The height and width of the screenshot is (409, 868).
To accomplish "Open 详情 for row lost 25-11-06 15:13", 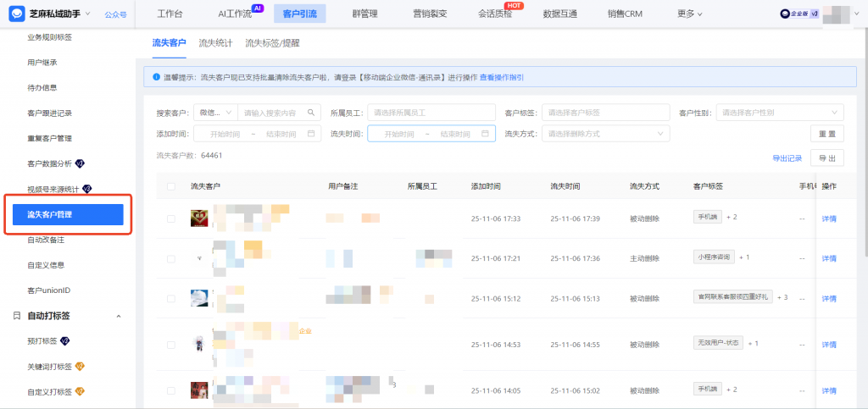I will [829, 298].
